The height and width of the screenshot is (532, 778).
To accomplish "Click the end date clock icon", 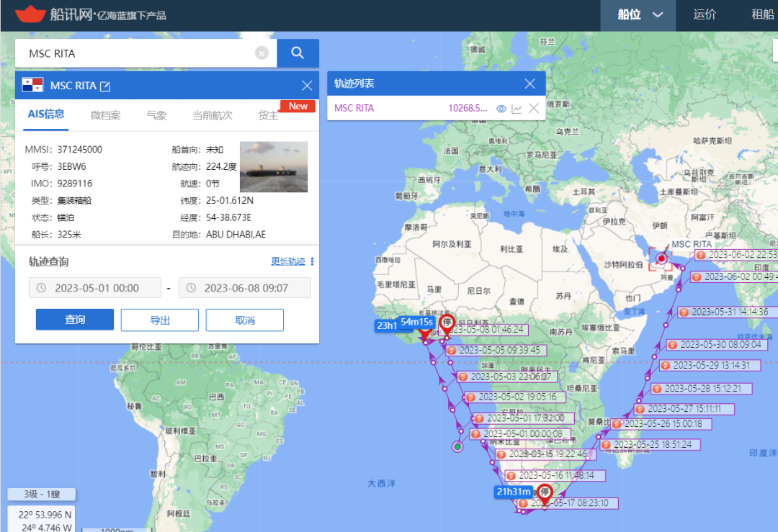I will [191, 287].
